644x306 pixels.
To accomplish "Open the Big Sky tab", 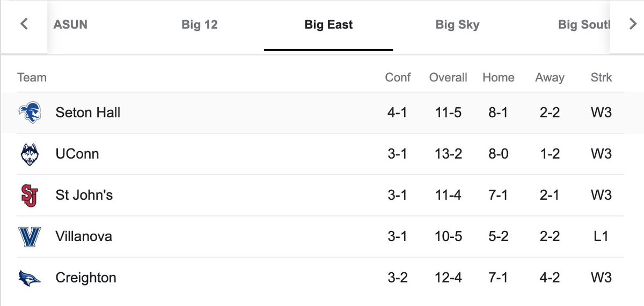I will click(457, 25).
